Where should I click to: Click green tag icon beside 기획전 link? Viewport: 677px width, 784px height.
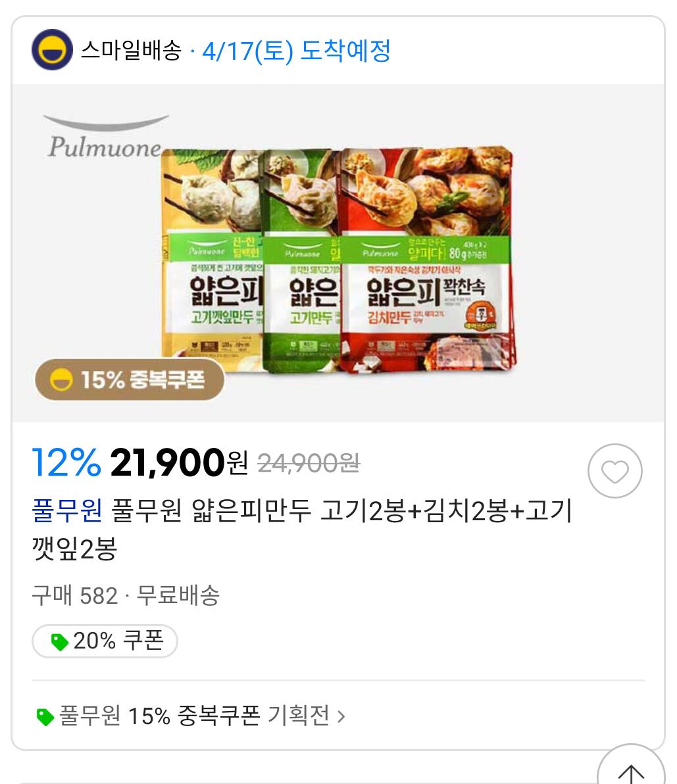(x=45, y=716)
